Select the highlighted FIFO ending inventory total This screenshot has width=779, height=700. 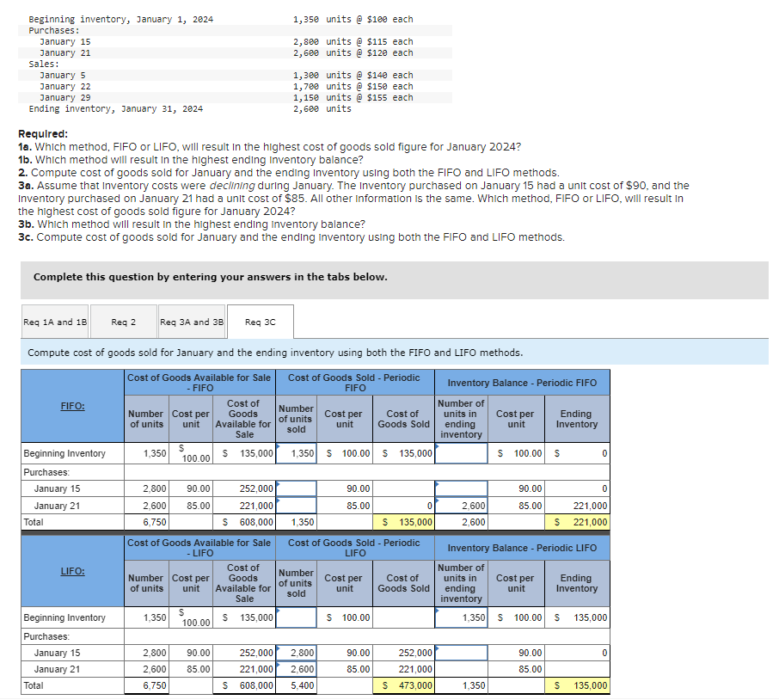[x=576, y=522]
